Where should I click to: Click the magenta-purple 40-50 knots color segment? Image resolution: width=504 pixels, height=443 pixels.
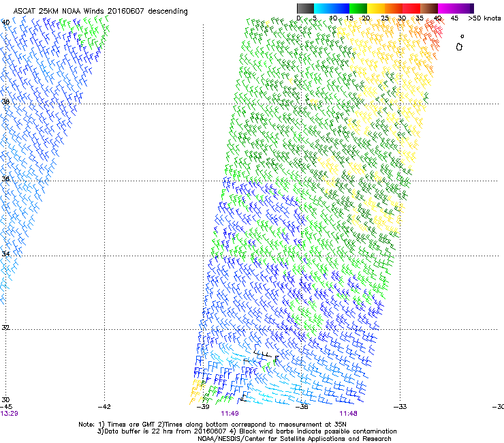point(456,8)
